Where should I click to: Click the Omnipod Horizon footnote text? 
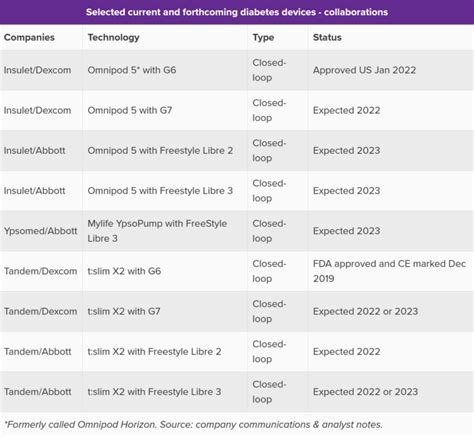tap(193, 425)
